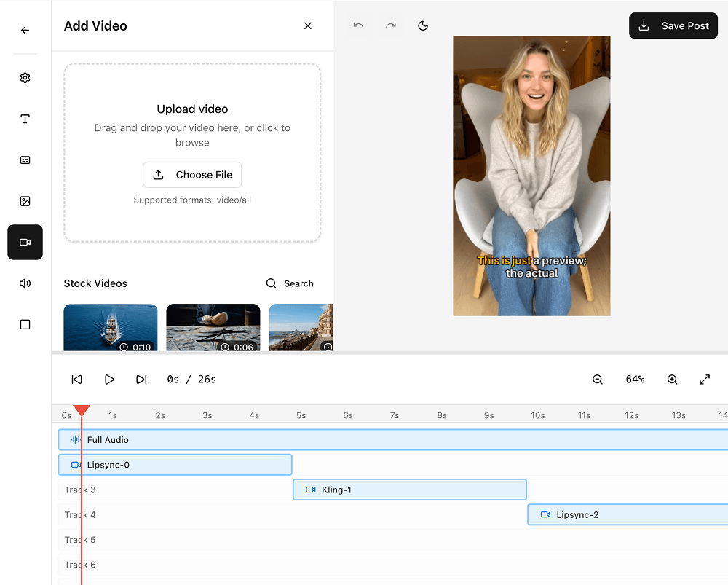
Task: Open the Captions panel icon
Action: (x=25, y=160)
